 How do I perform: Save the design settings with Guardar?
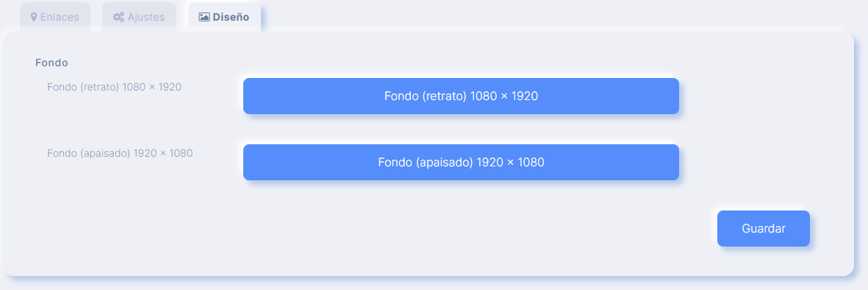click(x=764, y=228)
